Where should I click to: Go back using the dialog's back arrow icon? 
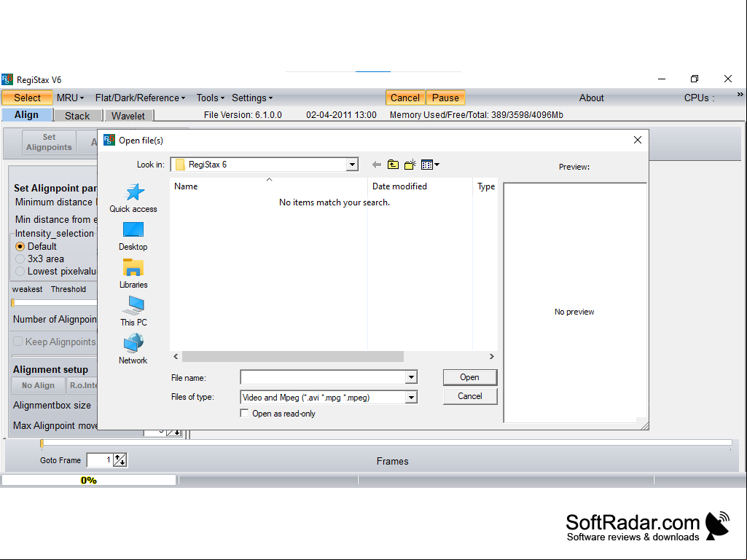click(376, 165)
